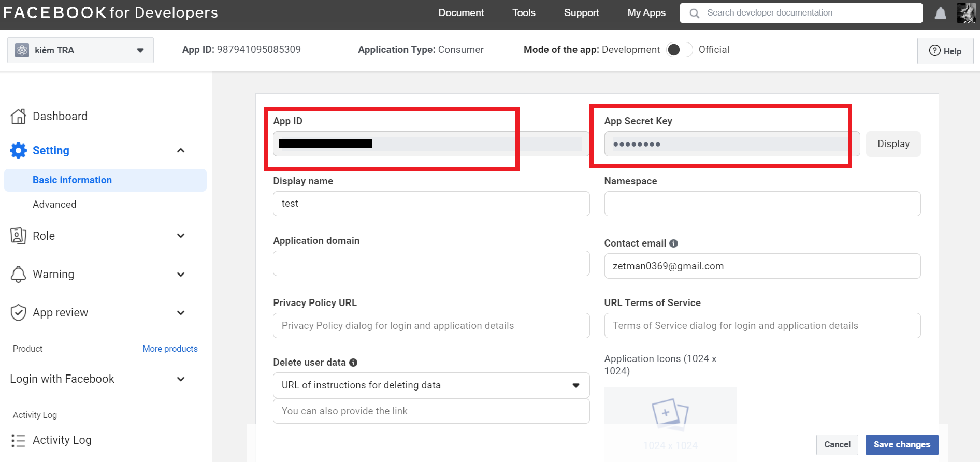This screenshot has width=980, height=462.
Task: Open the user profile avatar
Action: [966, 13]
